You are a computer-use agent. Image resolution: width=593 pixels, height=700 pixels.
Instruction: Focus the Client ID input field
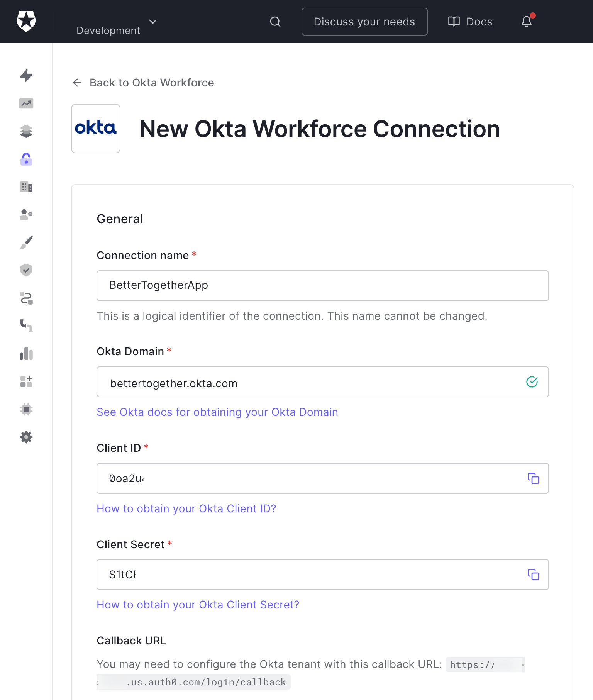click(x=323, y=478)
